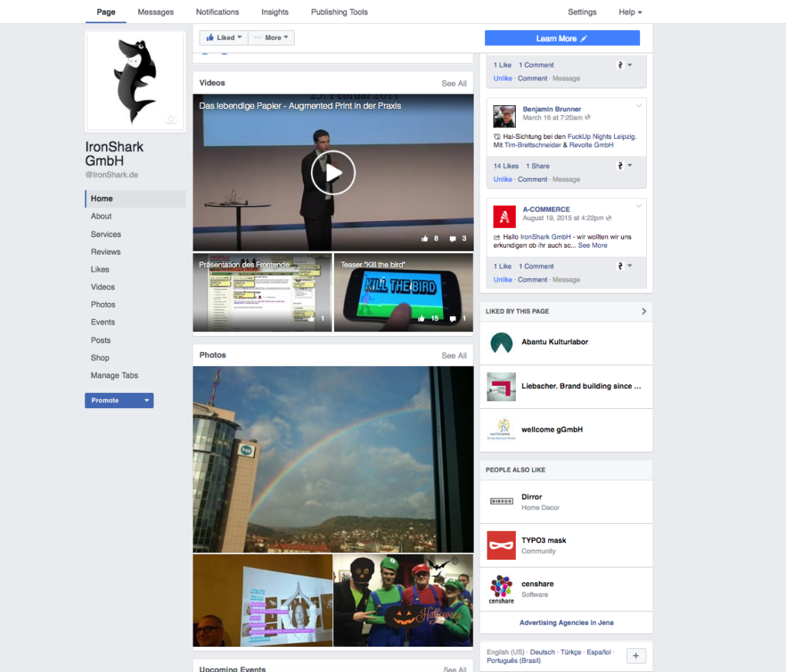
Task: Click the Abantu Kulturlabor logo
Action: [x=501, y=343]
